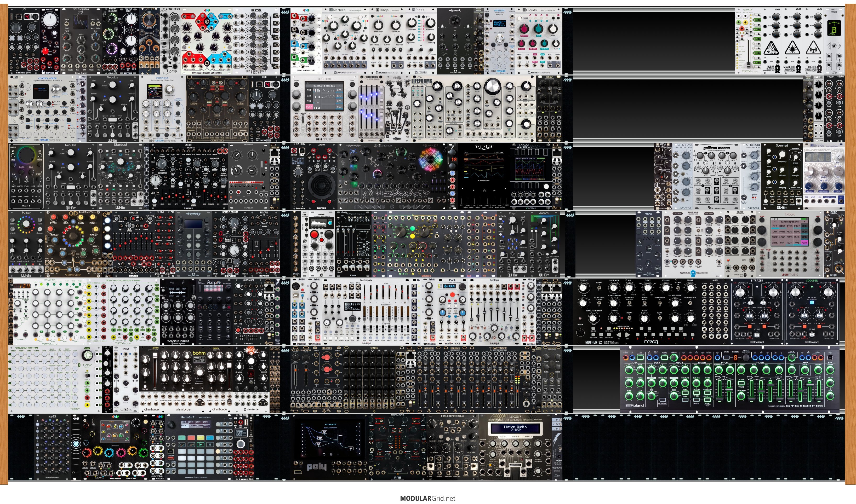
Task: Click the SCATTER DEPTH knob on Scooper
Action: [x=796, y=292]
